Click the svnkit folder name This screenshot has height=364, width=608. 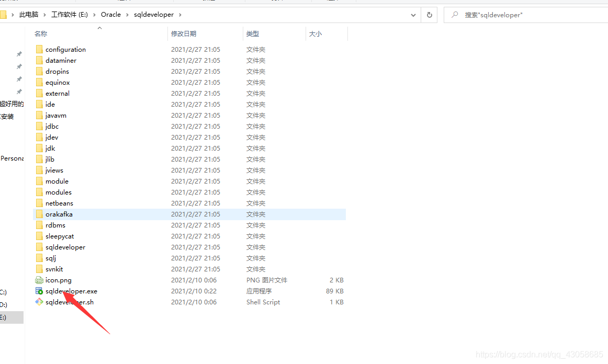coord(54,269)
